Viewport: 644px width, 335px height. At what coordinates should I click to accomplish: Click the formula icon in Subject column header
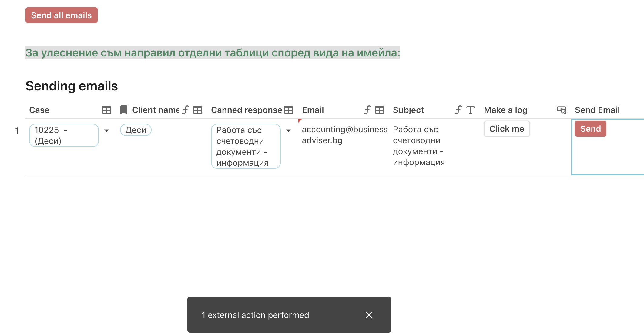click(458, 110)
